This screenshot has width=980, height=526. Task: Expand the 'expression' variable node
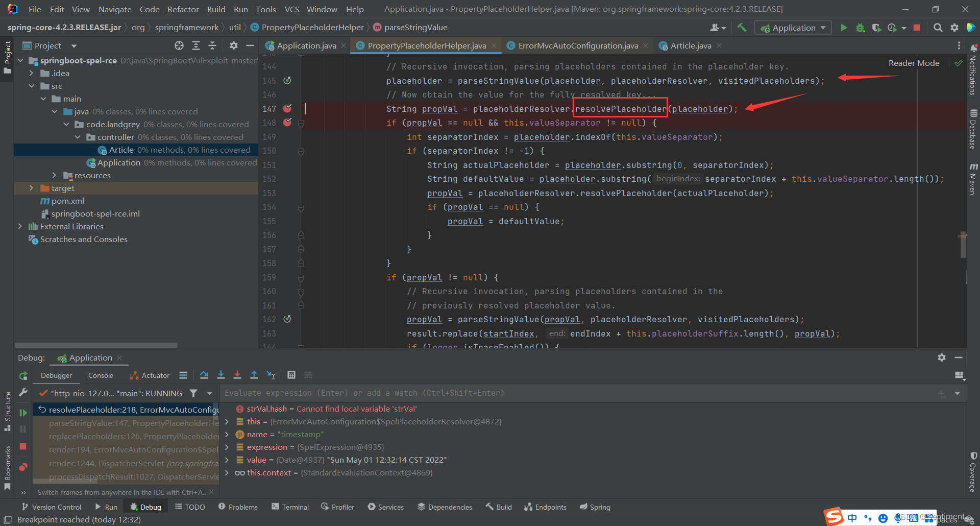click(227, 447)
